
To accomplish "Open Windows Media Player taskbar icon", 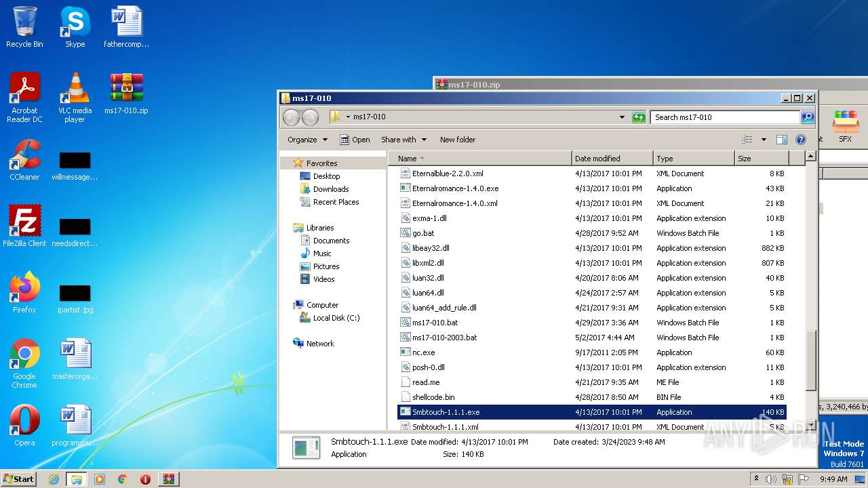I will pyautogui.click(x=99, y=479).
